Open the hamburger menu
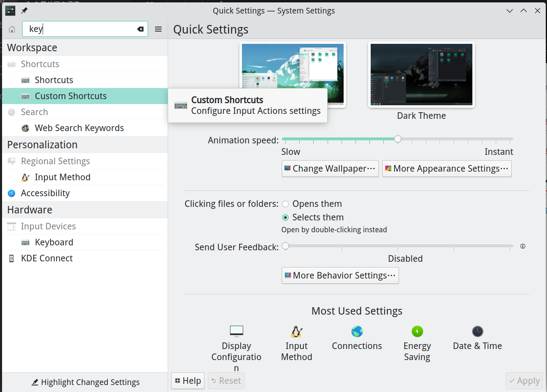Viewport: 547px width, 392px height. click(158, 29)
